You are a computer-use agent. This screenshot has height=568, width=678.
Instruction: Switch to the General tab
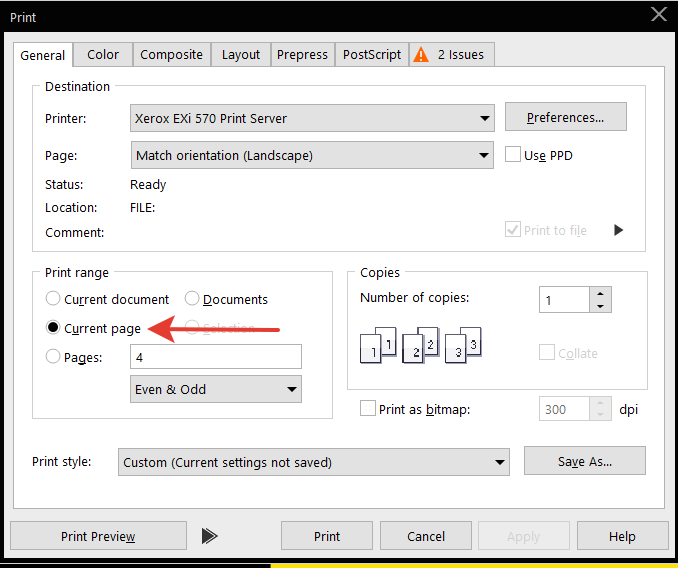[42, 55]
